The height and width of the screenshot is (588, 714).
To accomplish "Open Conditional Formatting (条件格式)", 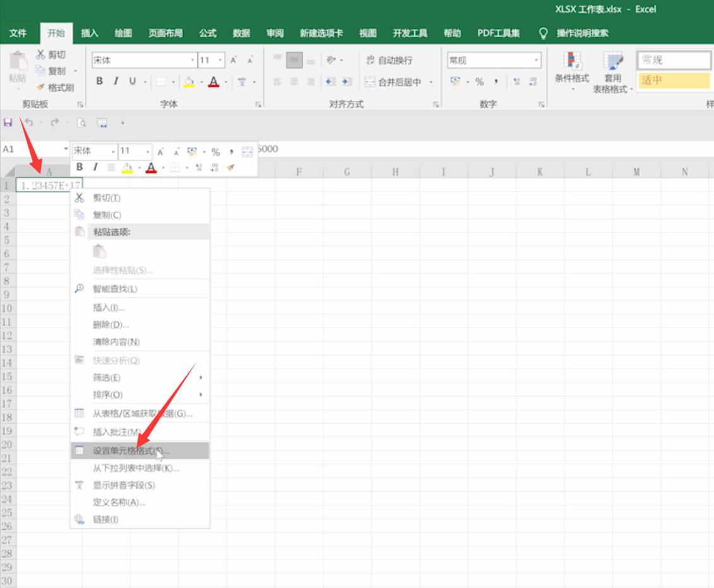I will [x=572, y=71].
